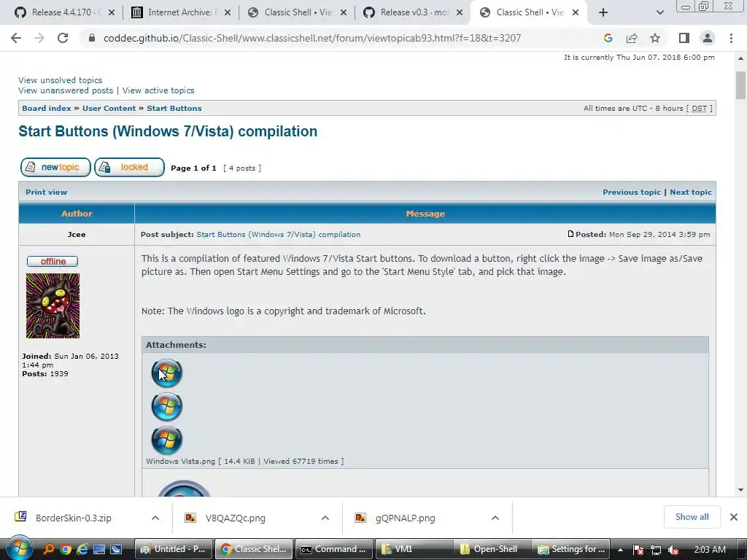
Task: View site security lock information
Action: coord(92,38)
